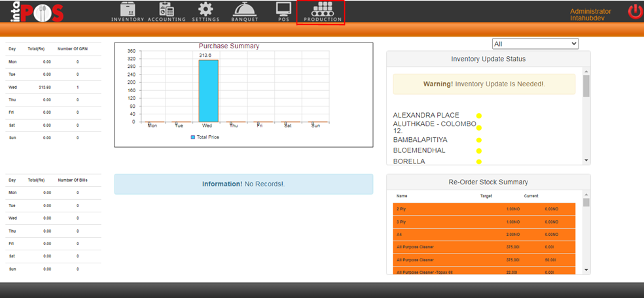
Task: Click the Wed bar in Purchase Summary
Action: (x=208, y=91)
